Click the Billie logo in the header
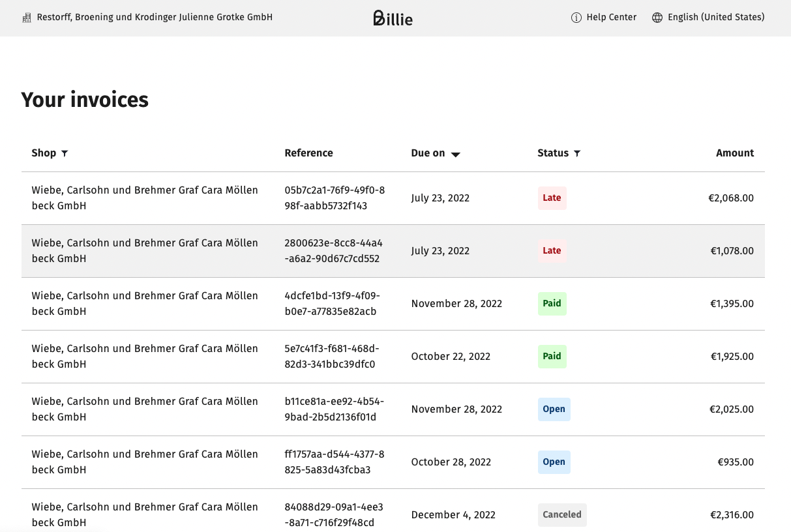This screenshot has height=532, width=791. (393, 18)
